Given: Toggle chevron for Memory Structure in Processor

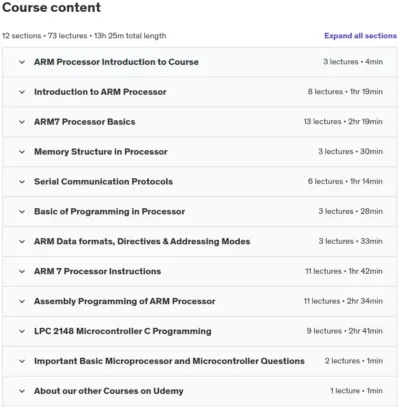Looking at the screenshot, I should [22, 152].
